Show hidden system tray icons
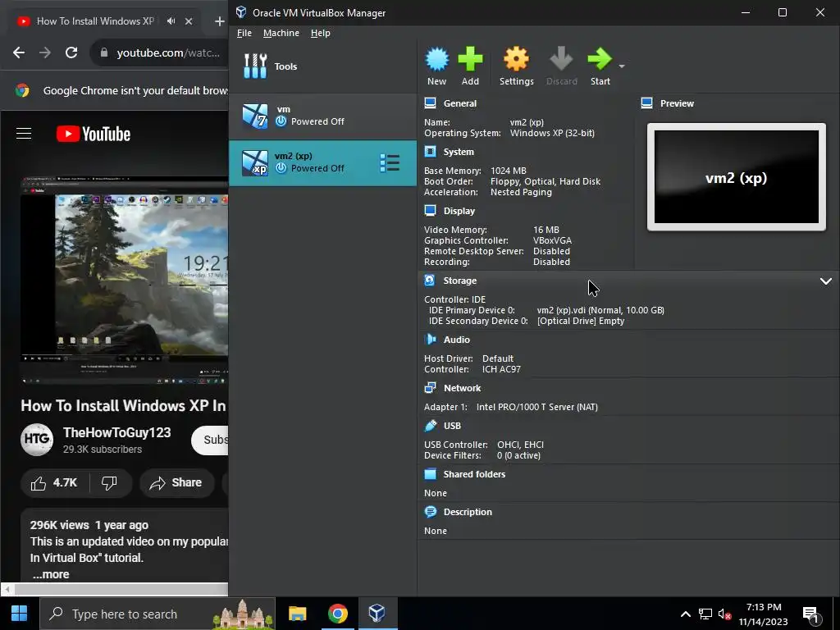The image size is (840, 630). click(685, 614)
